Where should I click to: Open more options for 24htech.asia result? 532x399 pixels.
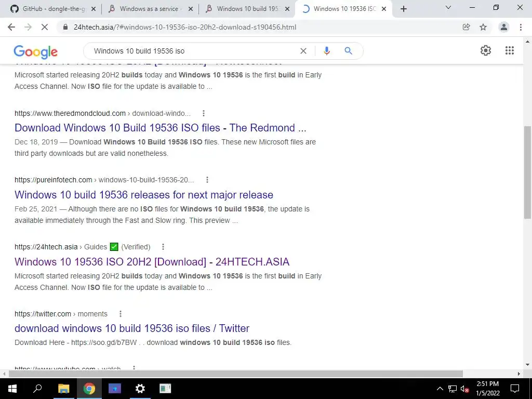pos(163,247)
